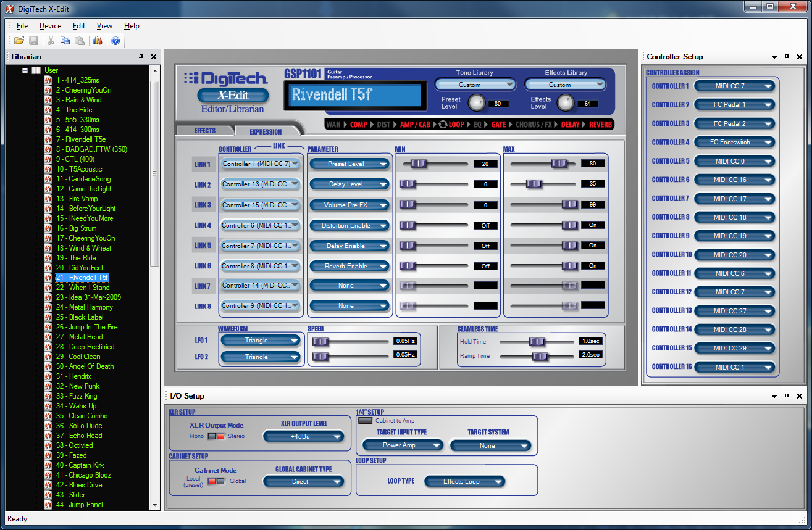Click the Save disk toolbar icon
Image resolution: width=812 pixels, height=530 pixels.
point(33,41)
